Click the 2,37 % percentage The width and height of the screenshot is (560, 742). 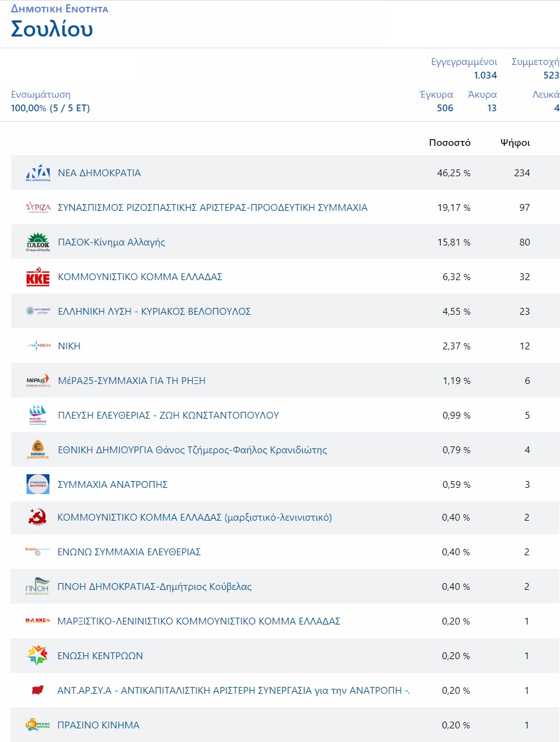[x=456, y=346]
